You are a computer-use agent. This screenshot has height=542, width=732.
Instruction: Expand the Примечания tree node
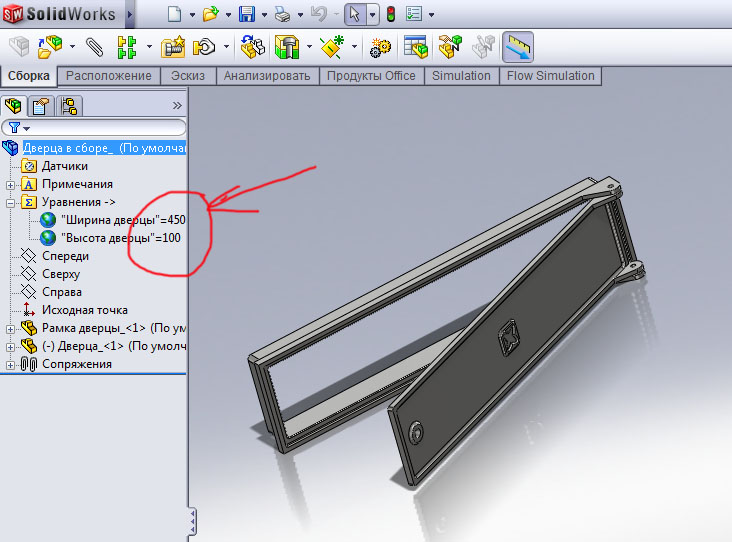point(10,184)
